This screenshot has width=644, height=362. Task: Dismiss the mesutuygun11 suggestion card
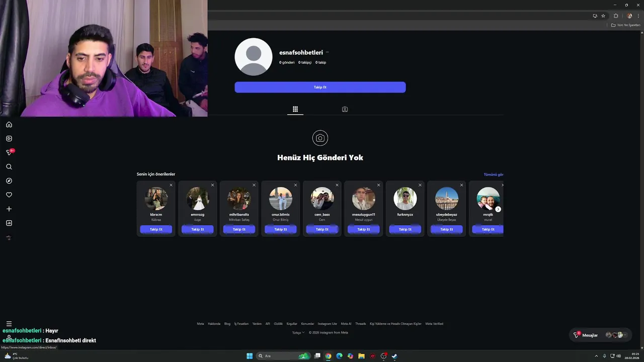[378, 185]
